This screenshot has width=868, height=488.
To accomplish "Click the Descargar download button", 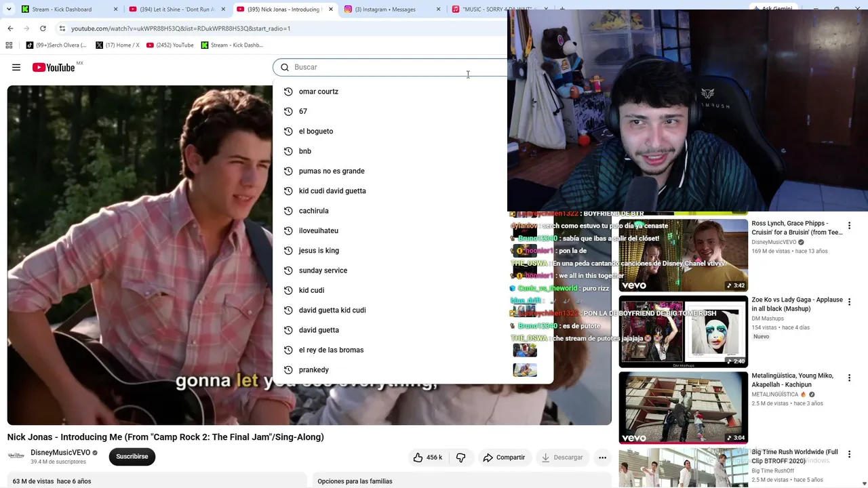I will click(x=562, y=457).
